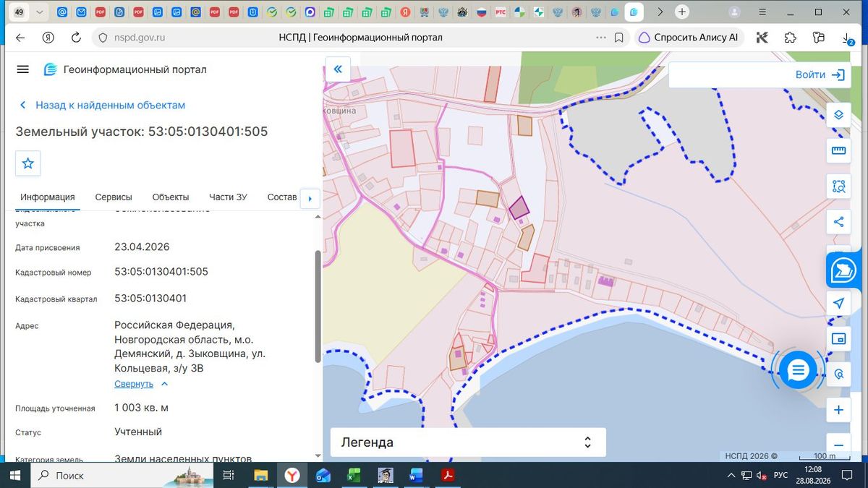
Task: Collapse address with the Свернуть link
Action: point(141,384)
